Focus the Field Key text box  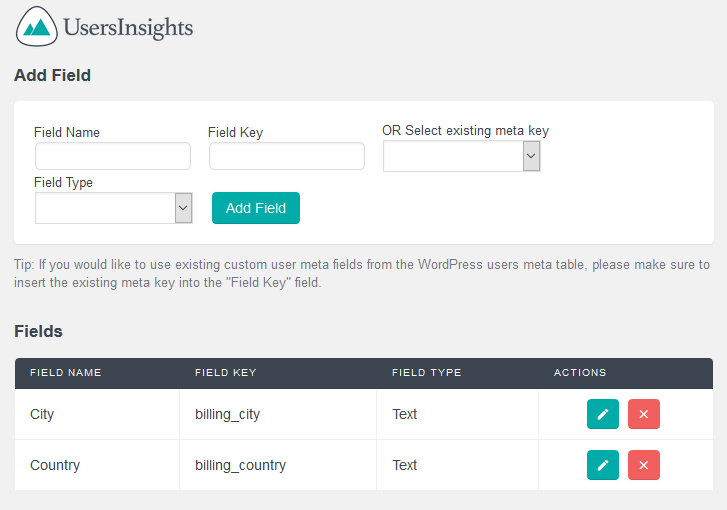(x=287, y=156)
